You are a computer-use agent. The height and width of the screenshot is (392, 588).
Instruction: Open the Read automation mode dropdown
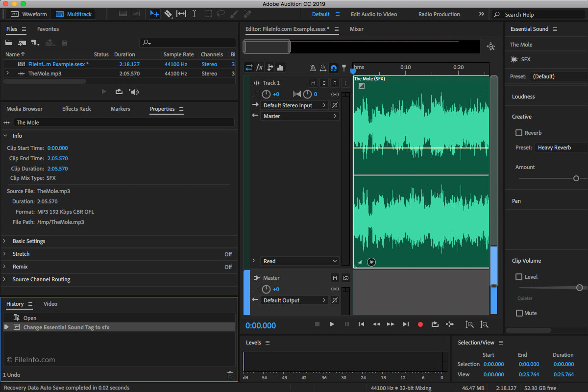point(299,261)
